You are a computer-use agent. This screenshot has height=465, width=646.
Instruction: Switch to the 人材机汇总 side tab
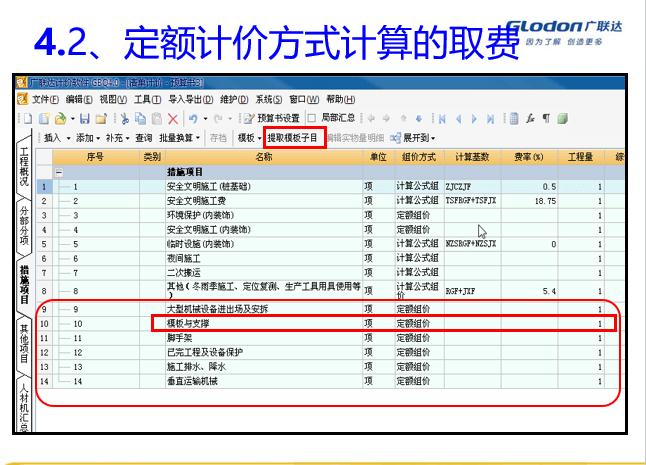24,408
